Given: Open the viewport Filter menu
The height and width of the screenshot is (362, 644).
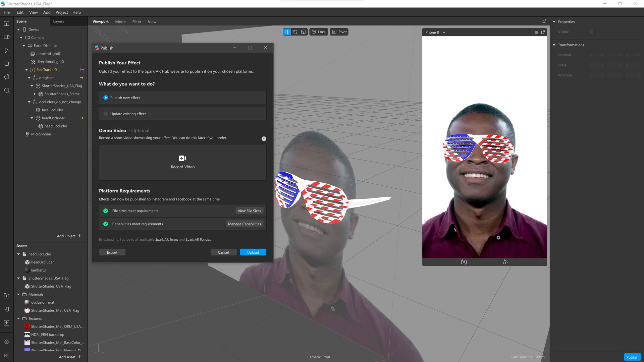Looking at the screenshot, I should point(137,21).
